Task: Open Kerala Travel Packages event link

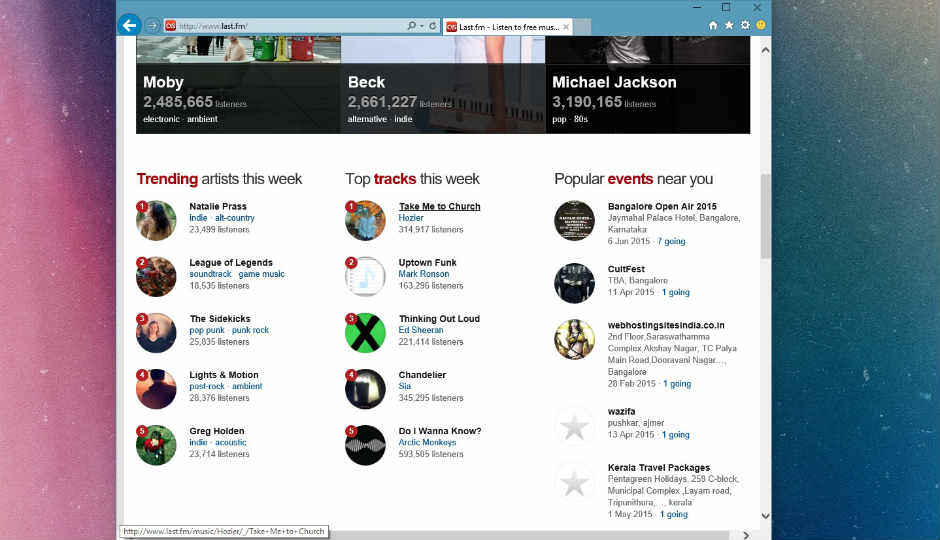Action: 659,467
